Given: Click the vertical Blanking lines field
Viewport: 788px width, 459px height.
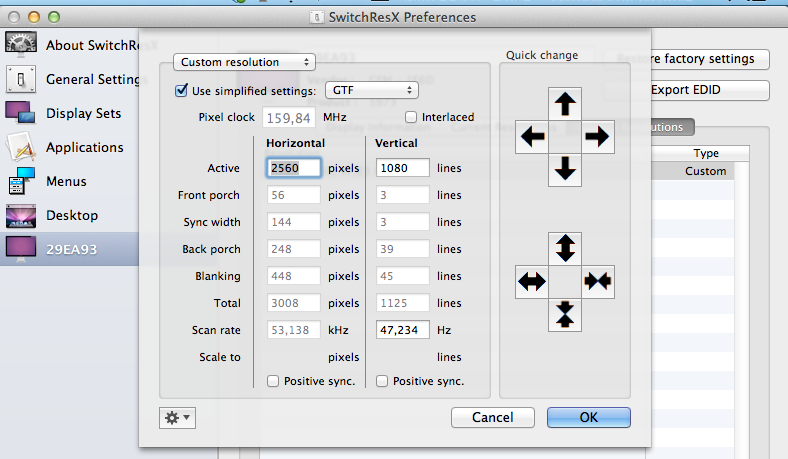Looking at the screenshot, I should pos(403,276).
